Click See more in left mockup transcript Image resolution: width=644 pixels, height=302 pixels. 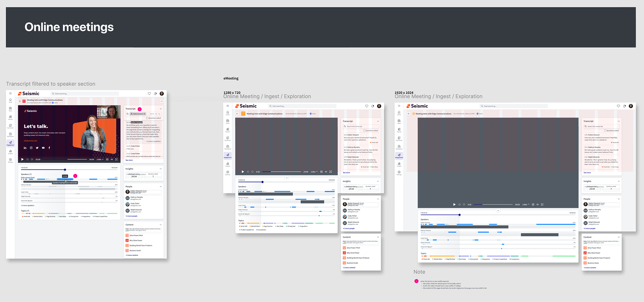coord(129,160)
